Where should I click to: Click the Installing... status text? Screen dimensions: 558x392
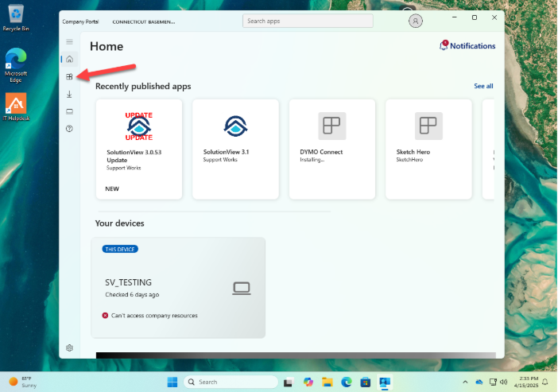(312, 160)
